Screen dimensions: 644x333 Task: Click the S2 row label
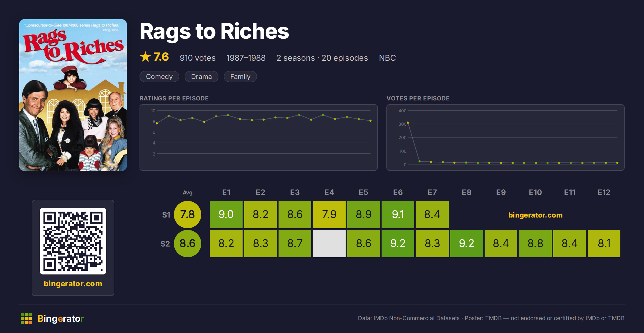165,244
